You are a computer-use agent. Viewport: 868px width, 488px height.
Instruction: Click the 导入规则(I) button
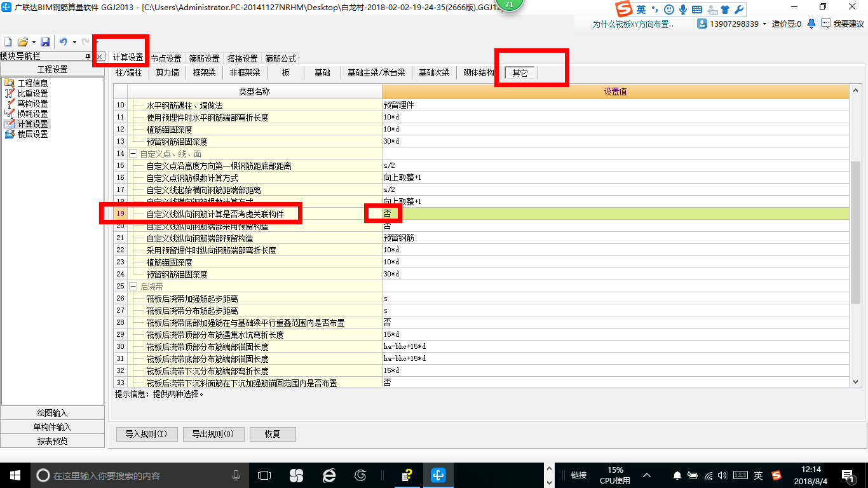[146, 435]
